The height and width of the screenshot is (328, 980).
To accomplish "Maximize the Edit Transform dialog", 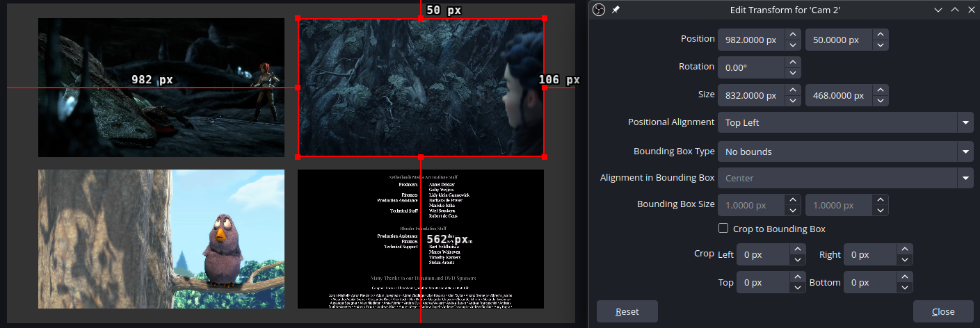I will [x=954, y=10].
